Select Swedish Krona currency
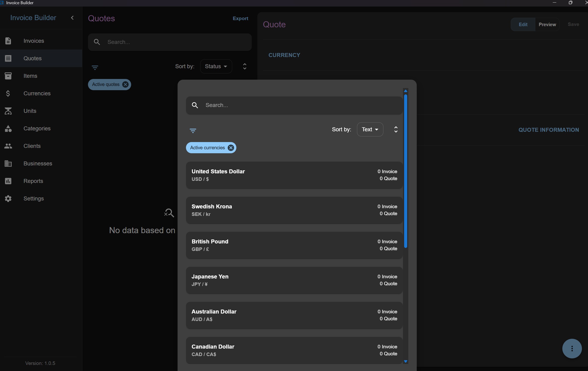The image size is (588, 371). click(294, 210)
